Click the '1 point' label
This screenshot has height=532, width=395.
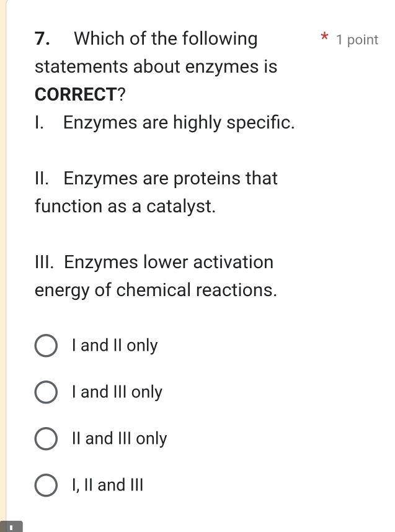coord(357,40)
